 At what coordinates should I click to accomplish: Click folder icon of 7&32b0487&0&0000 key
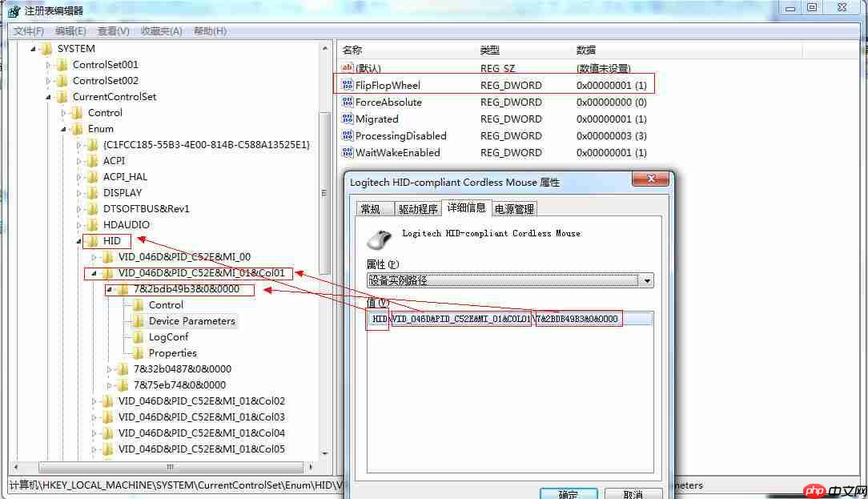[x=123, y=369]
